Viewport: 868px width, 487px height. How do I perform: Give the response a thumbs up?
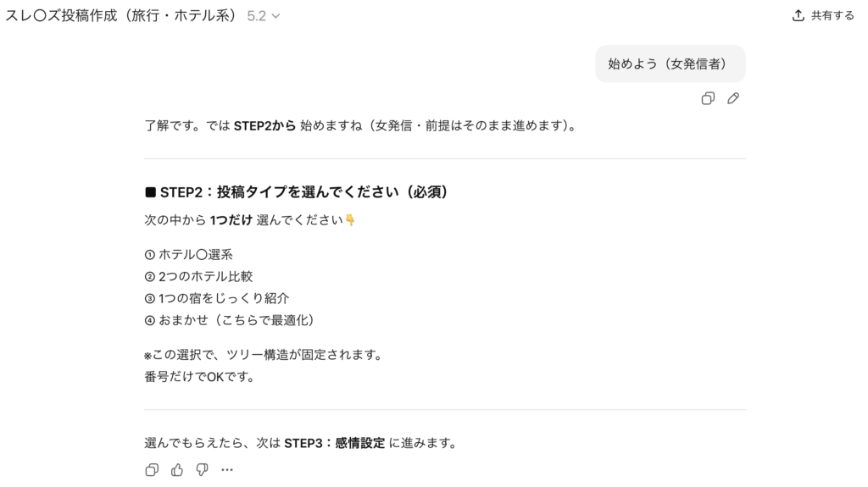[x=177, y=470]
